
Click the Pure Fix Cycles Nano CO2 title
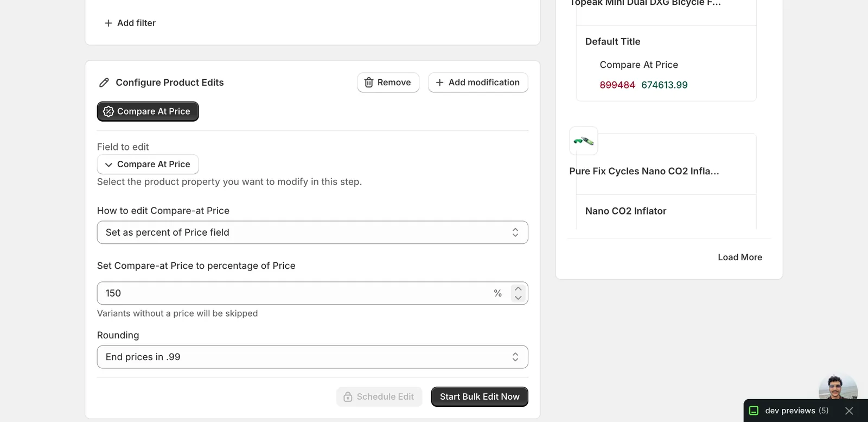pyautogui.click(x=644, y=171)
